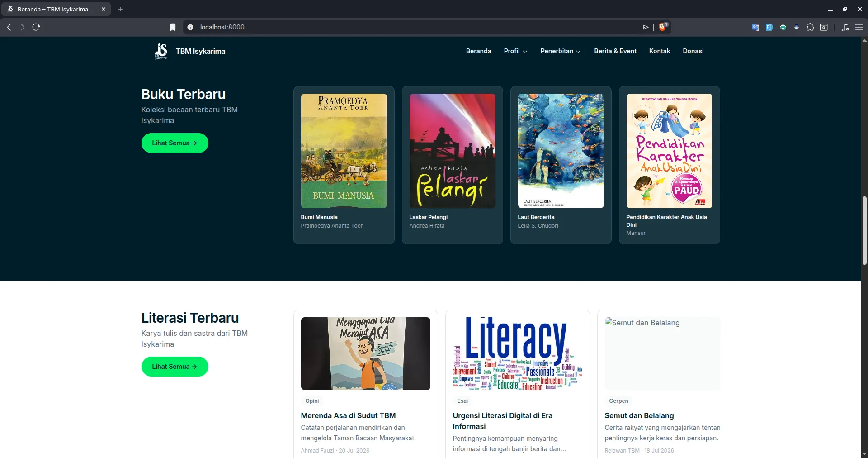Screen dimensions: 868x458
Task: Click author name Andrea Hirata
Action: coord(427,226)
